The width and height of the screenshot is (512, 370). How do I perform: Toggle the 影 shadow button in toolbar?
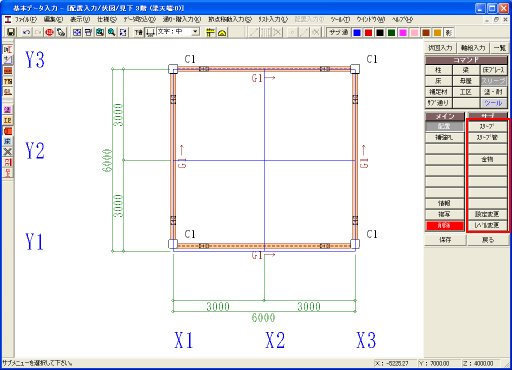(x=449, y=33)
